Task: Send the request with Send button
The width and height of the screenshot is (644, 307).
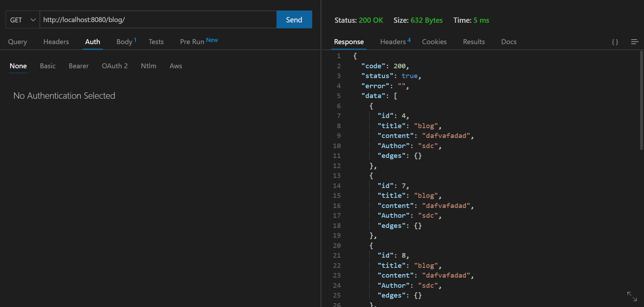Action: pyautogui.click(x=294, y=20)
